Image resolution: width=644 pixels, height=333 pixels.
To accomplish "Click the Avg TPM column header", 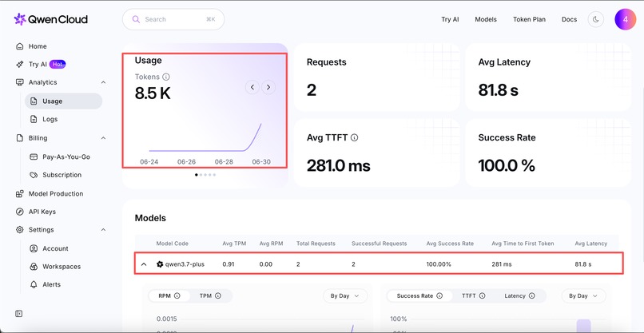I will 234,244.
